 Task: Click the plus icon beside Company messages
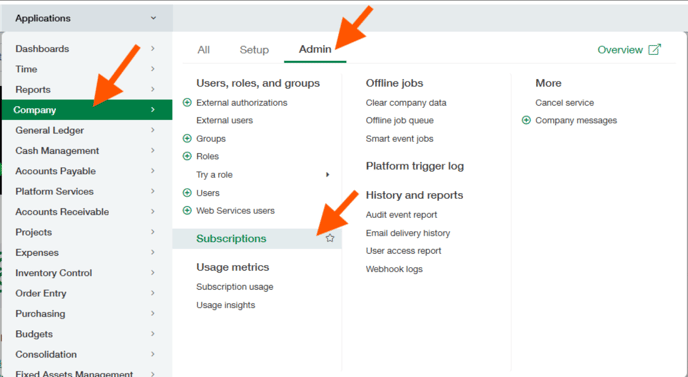pyautogui.click(x=526, y=120)
